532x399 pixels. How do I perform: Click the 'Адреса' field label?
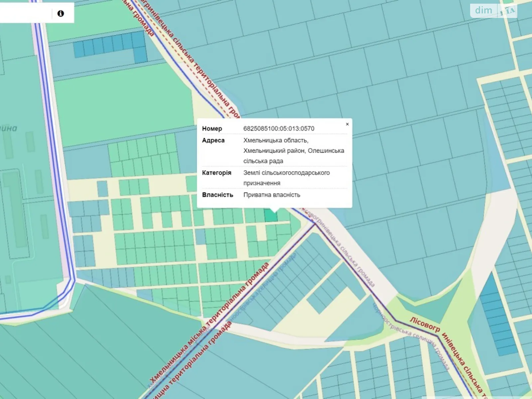(213, 140)
